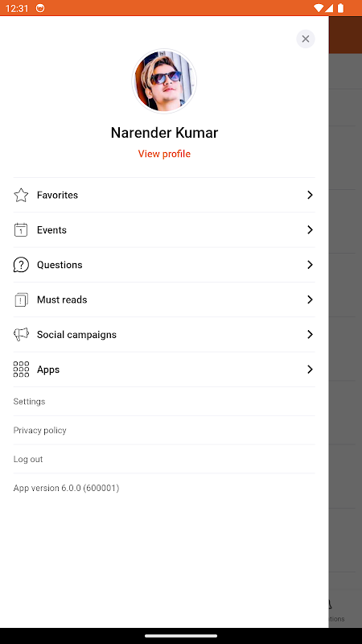362x644 pixels.
Task: Expand the Events chevron arrow
Action: click(310, 230)
